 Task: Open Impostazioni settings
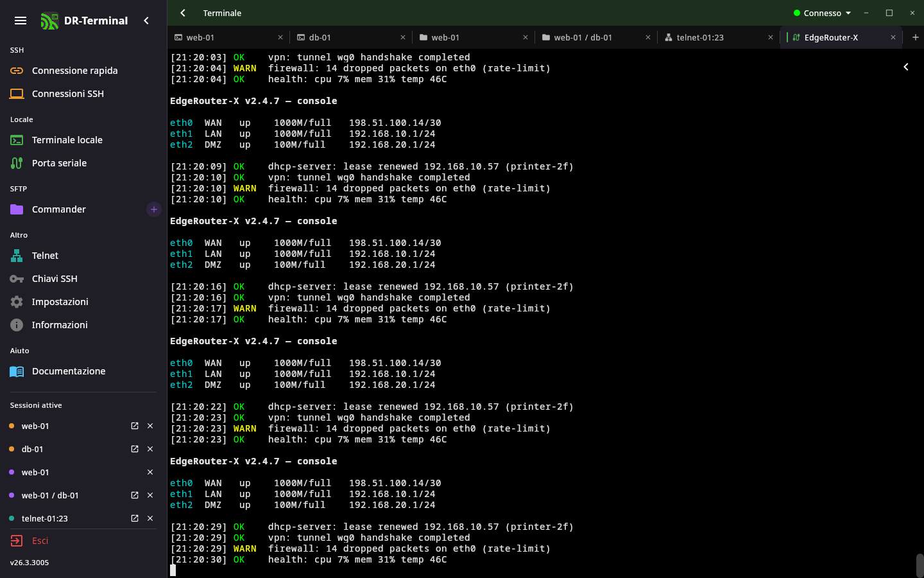[83, 302]
